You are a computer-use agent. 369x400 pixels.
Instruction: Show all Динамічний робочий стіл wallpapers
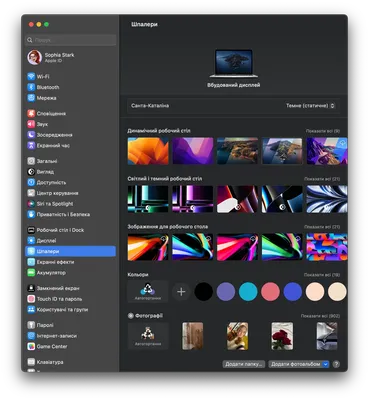(323, 131)
